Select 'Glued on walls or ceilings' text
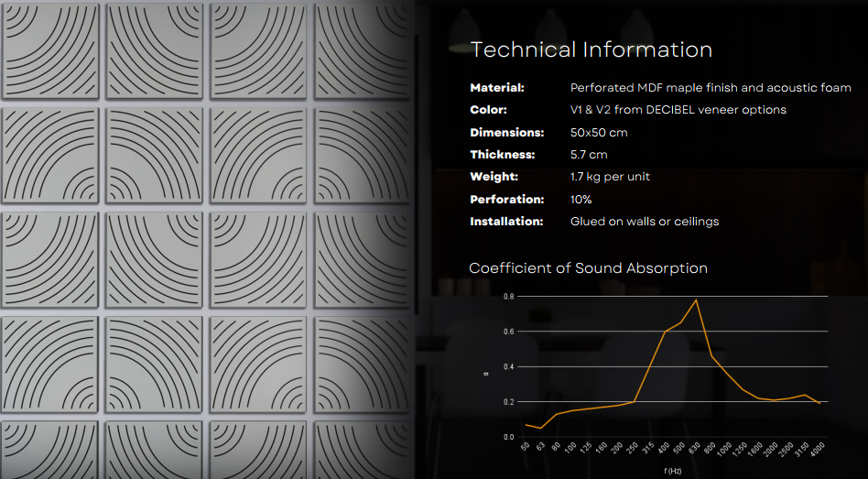The width and height of the screenshot is (868, 479). 644,222
